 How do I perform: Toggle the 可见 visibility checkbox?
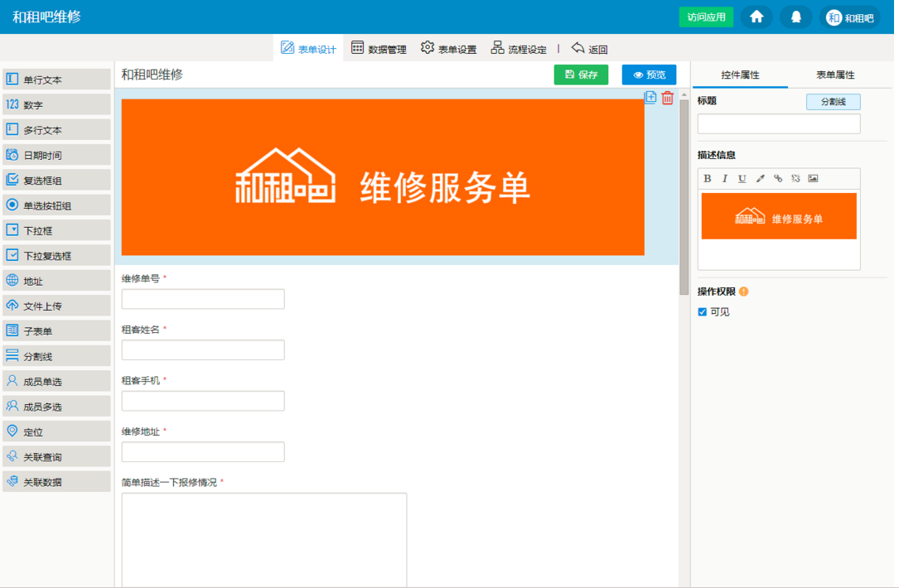[703, 312]
